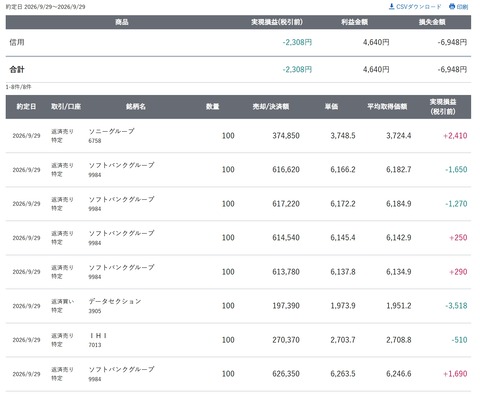The image size is (480, 397).
Task: Click the stock code 6758
Action: (95, 141)
